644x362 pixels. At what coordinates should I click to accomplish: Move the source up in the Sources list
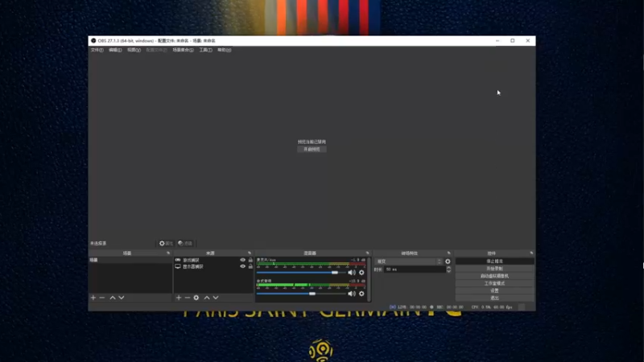pos(207,298)
